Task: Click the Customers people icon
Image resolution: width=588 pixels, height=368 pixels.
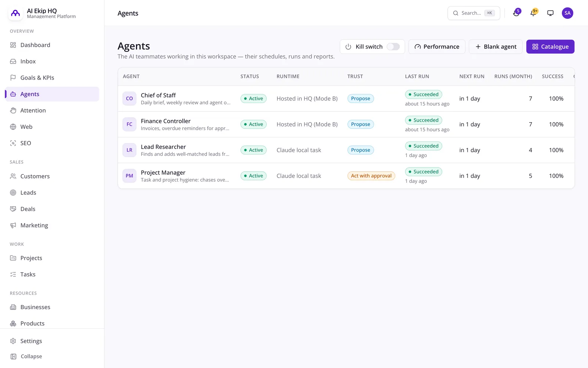Action: pos(13,176)
